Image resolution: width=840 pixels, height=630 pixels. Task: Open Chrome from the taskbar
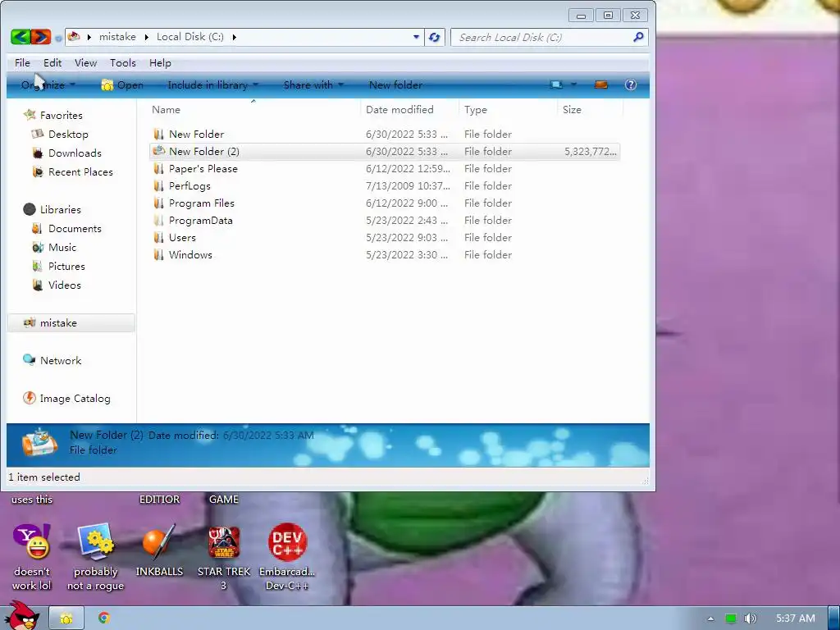104,619
